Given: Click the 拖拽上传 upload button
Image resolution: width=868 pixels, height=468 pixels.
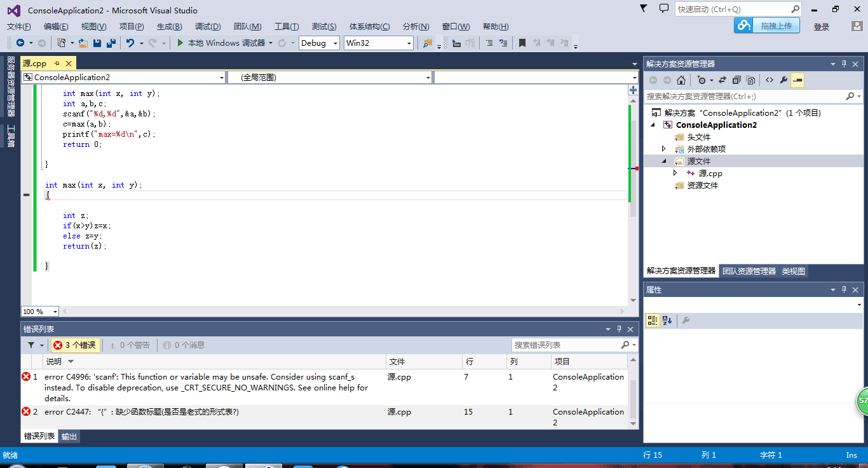Looking at the screenshot, I should 766,25.
